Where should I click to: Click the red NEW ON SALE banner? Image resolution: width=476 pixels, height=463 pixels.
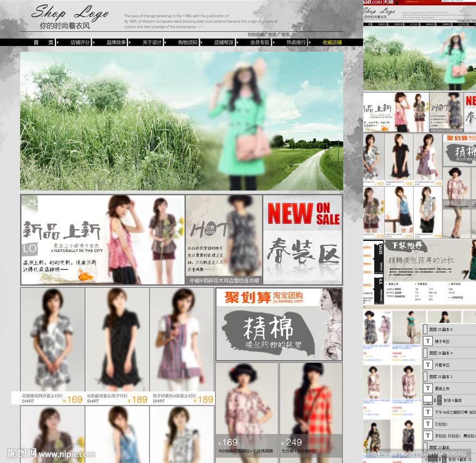coord(303,213)
